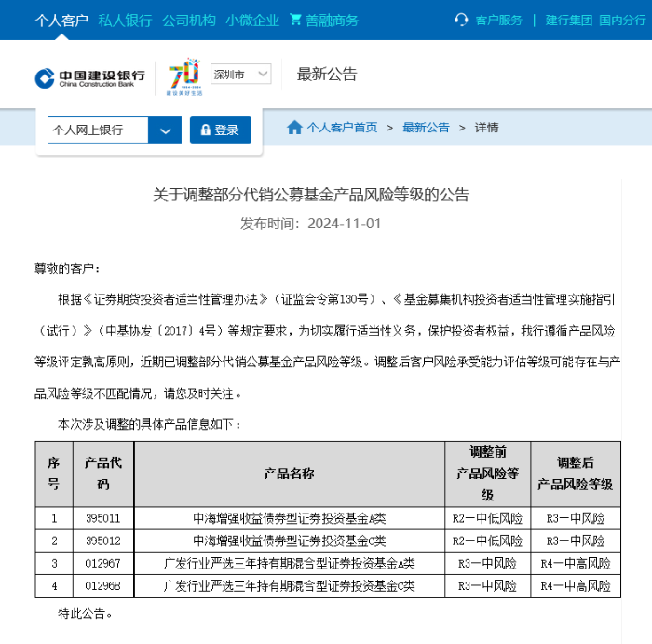The width and height of the screenshot is (652, 644).
Task: Click 中海增强收益债券型证券投资基金C类 cell
Action: [290, 541]
